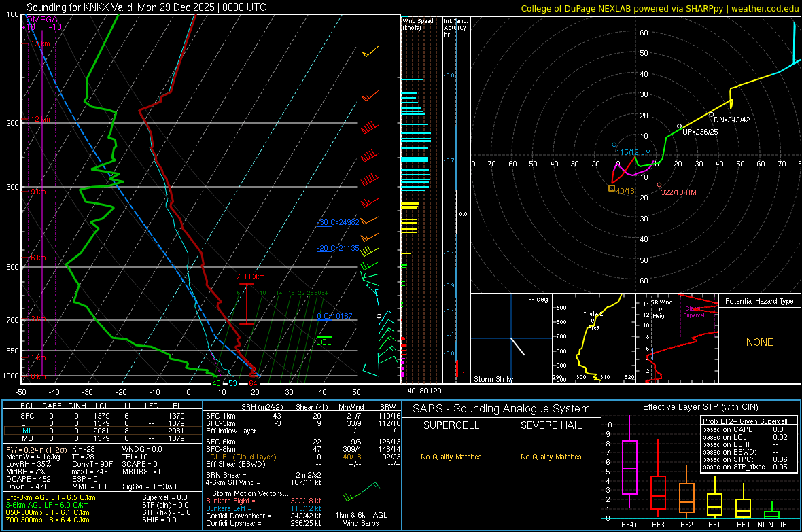Click the BRN Shear value line
Viewport: 802px width, 532px height.
pos(264,475)
